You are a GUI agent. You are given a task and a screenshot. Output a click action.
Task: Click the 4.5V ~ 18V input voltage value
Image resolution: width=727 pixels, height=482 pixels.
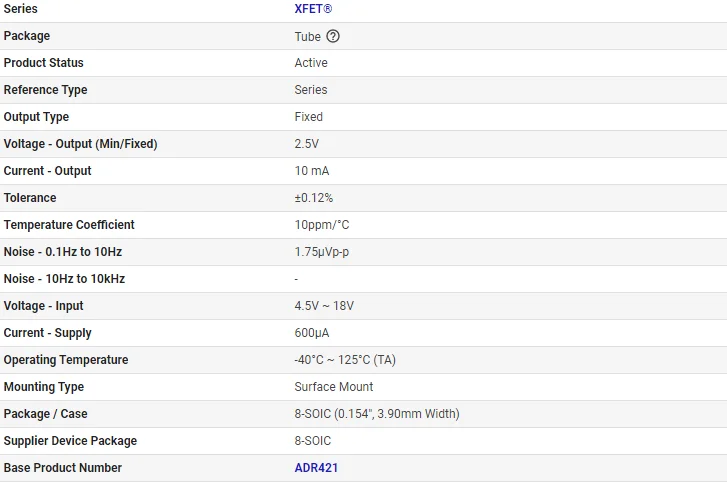pos(324,306)
